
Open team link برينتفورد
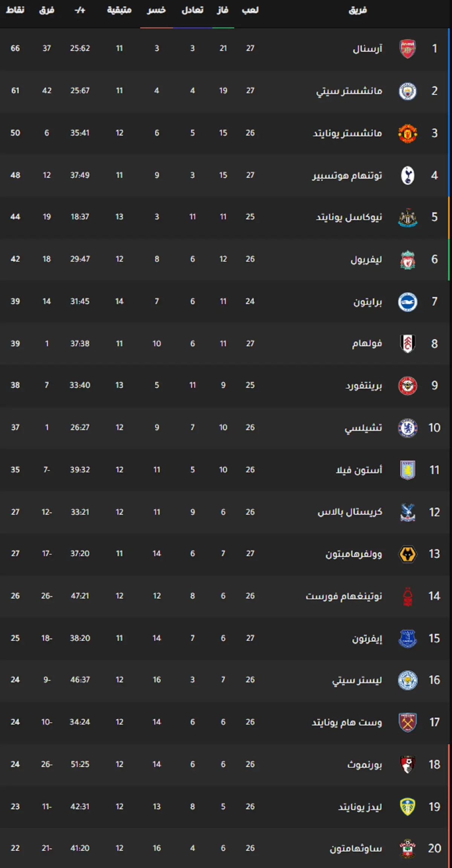pos(364,386)
